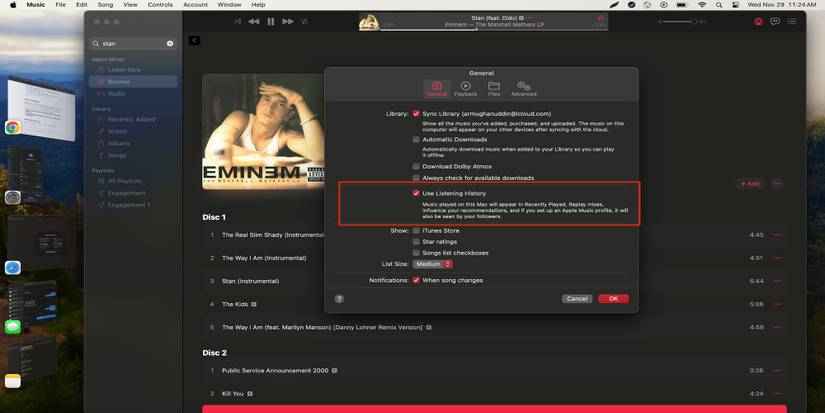Open the Playing Next queue list
825x413 pixels.
[x=792, y=22]
